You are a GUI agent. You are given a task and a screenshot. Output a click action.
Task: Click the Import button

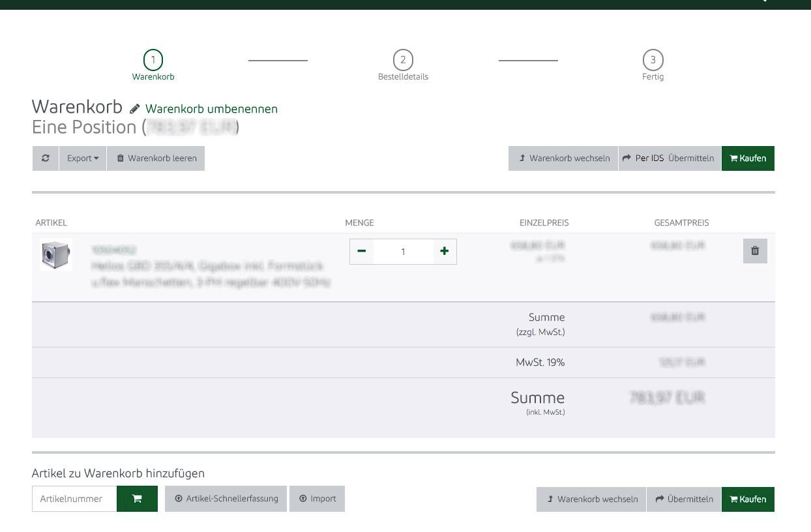(x=317, y=499)
